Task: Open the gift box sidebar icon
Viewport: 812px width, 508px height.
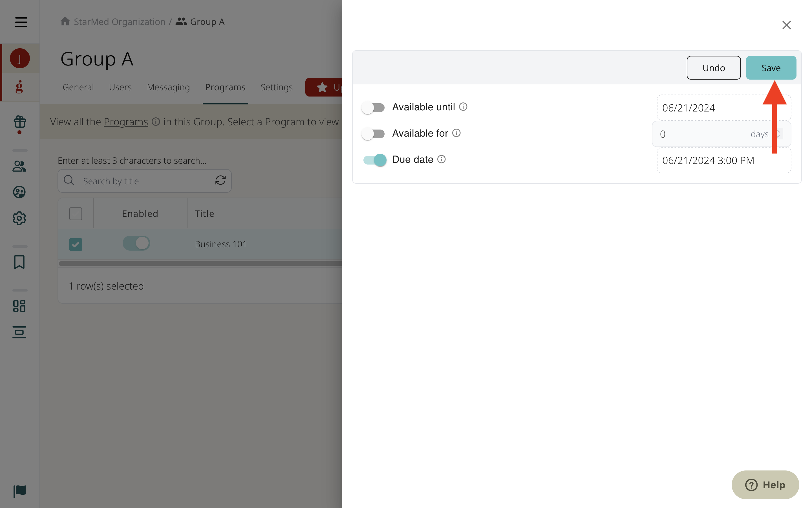Action: click(x=20, y=122)
